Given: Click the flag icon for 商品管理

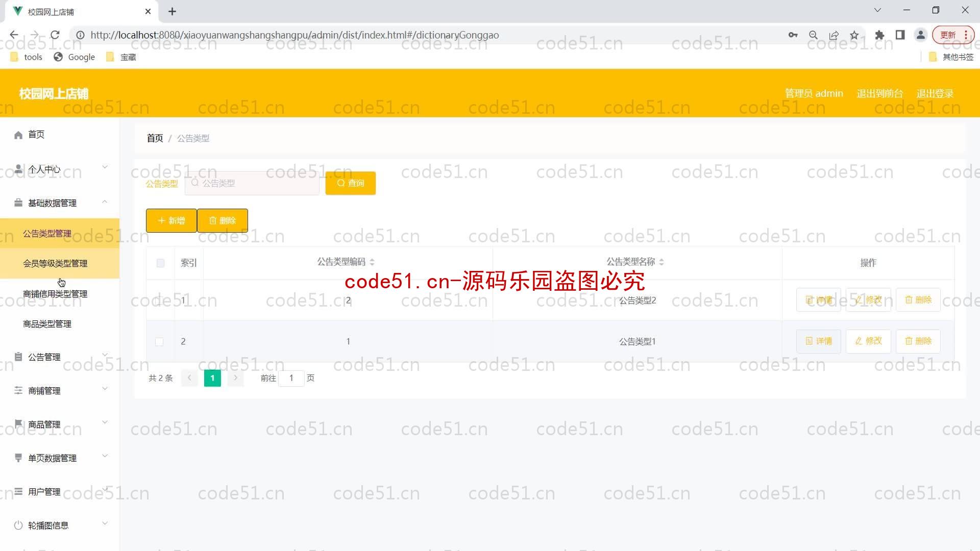Looking at the screenshot, I should click(18, 424).
